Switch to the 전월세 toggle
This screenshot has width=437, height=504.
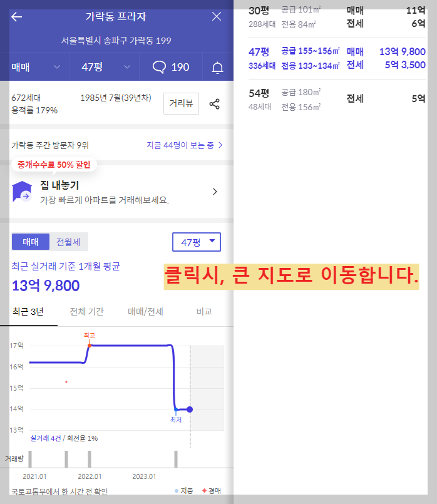coord(68,242)
